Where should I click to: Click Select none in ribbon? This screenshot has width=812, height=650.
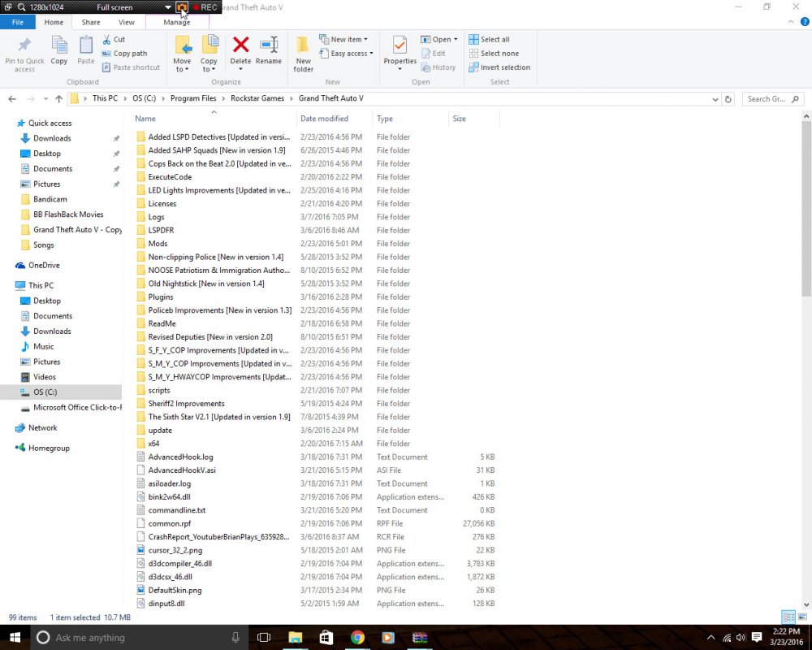tap(494, 54)
